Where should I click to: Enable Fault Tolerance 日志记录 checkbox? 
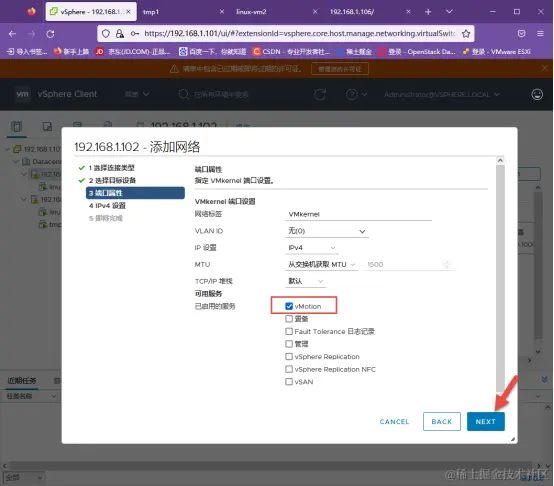tap(289, 331)
